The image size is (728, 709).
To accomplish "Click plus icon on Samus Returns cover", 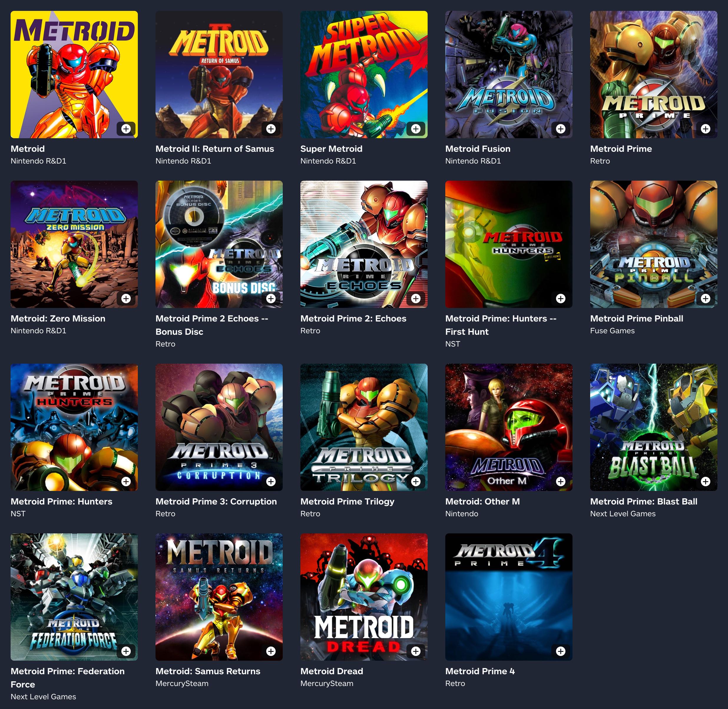I will [271, 651].
